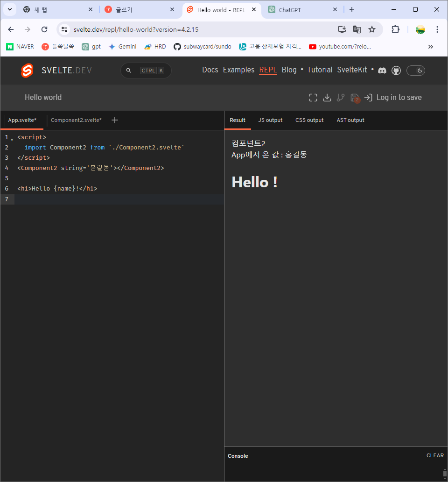
Task: Switch to the CSS output tab
Action: [309, 120]
